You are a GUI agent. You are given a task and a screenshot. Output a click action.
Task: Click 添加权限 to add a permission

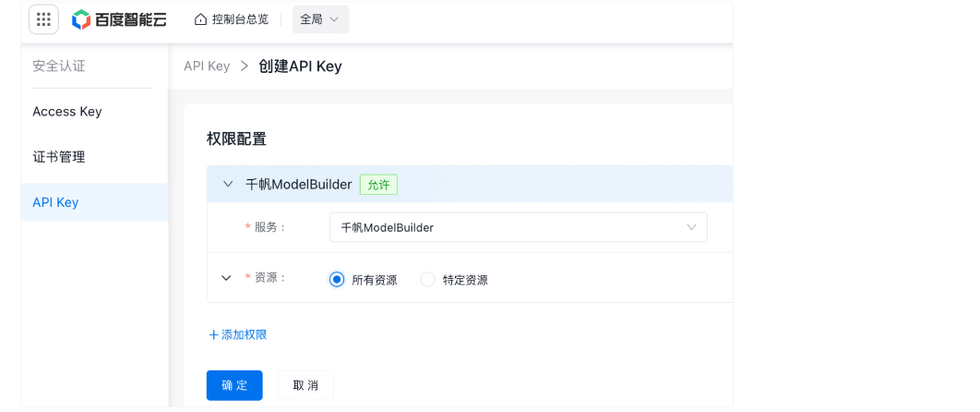[237, 335]
